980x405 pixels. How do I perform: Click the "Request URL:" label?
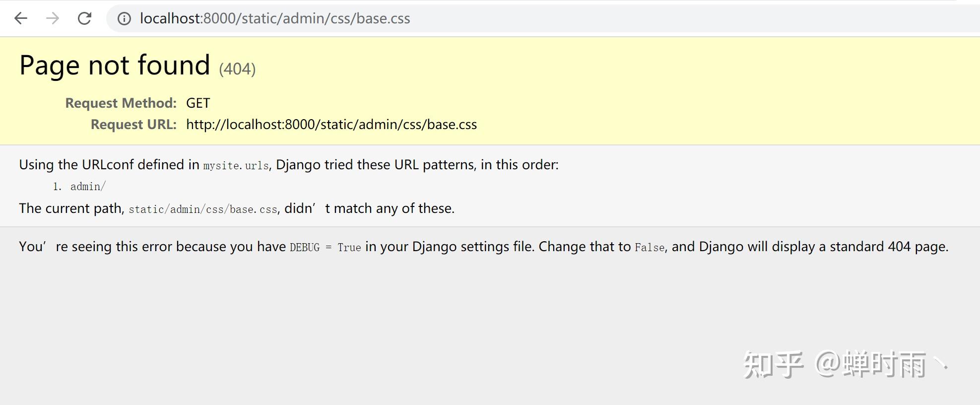click(133, 124)
